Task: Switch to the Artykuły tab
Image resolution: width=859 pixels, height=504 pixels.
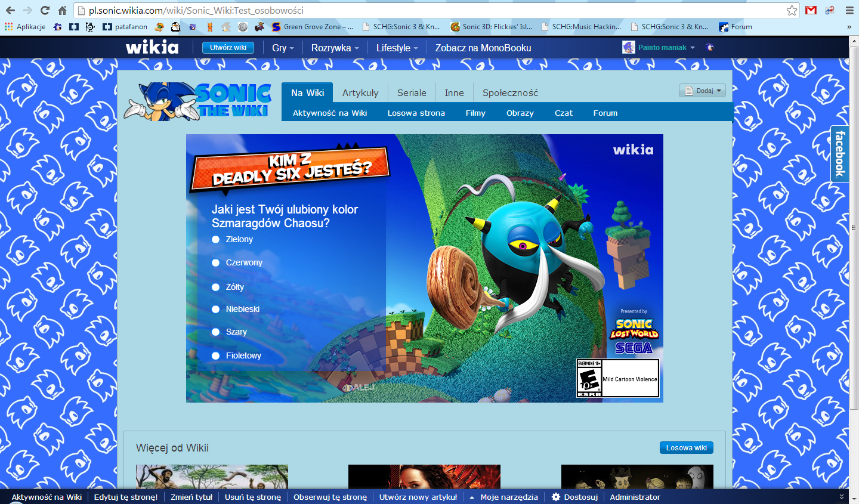Action: [360, 92]
